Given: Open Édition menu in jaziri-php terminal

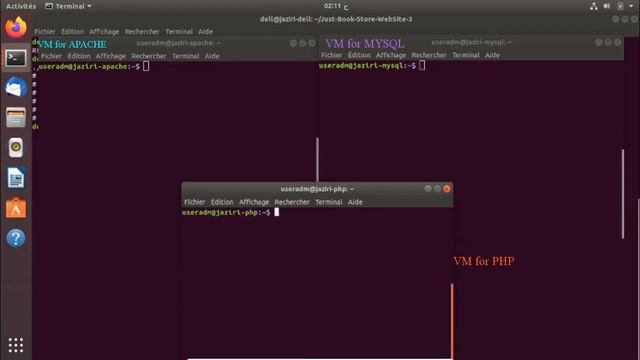Looking at the screenshot, I should coord(222,202).
